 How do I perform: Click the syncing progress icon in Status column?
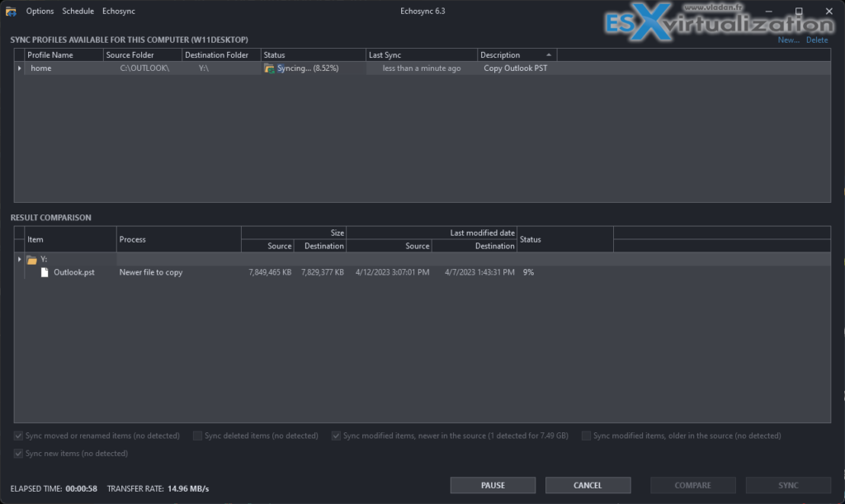coord(268,68)
